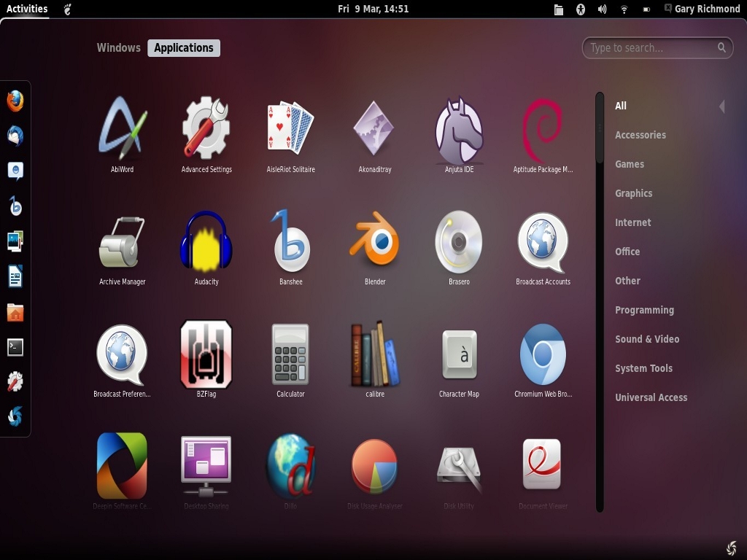747x560 pixels.
Task: Open the volume control indicator
Action: [602, 9]
